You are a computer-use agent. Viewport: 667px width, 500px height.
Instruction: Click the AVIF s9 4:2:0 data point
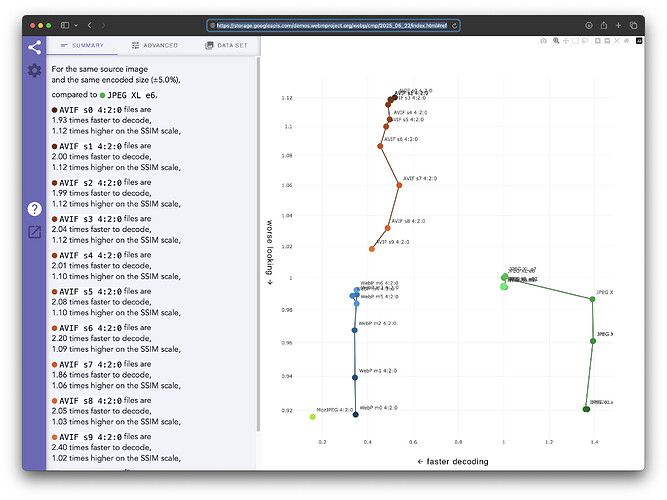[x=372, y=249]
